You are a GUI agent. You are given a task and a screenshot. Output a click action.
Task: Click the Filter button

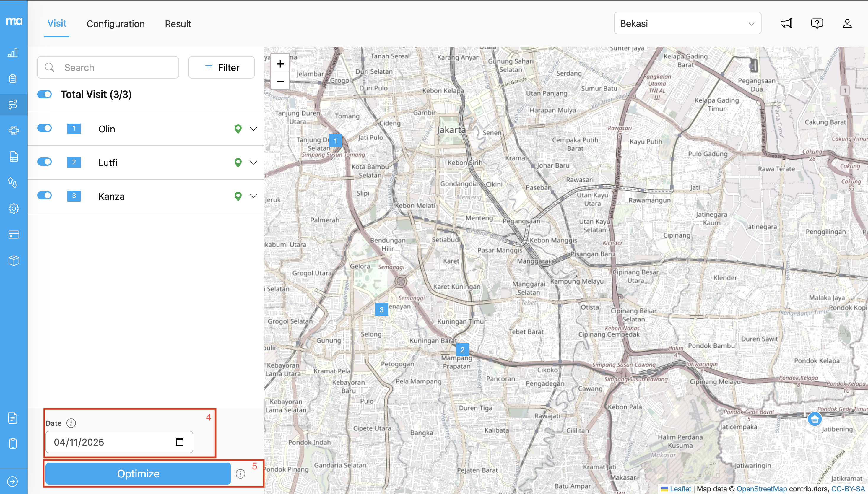[222, 68]
